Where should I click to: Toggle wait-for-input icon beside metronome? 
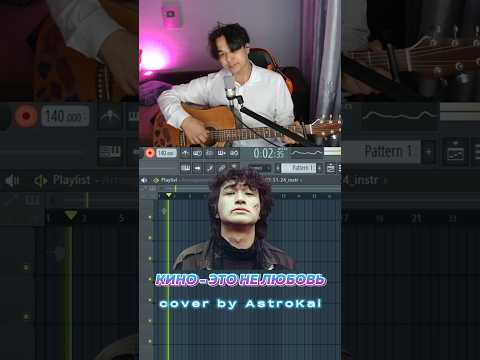[x=197, y=153]
